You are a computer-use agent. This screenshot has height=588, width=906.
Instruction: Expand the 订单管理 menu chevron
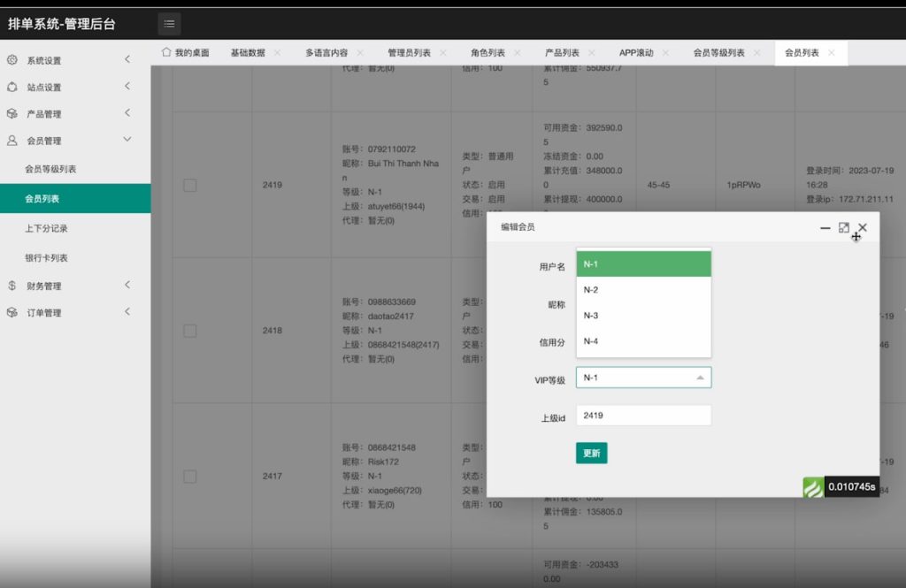coord(127,311)
